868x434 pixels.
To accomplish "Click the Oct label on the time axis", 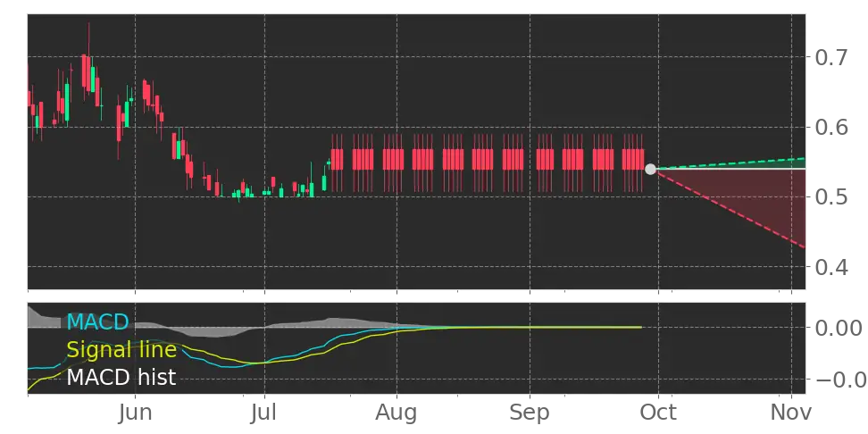I will 657,413.
